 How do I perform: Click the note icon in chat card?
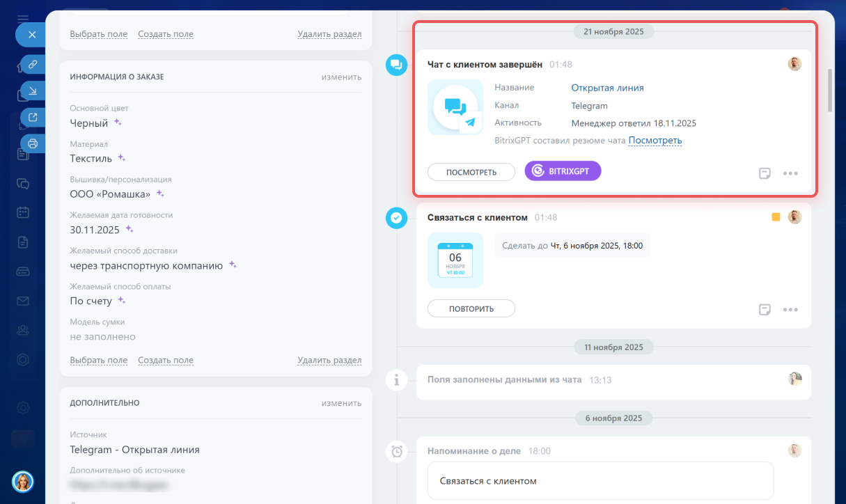765,173
